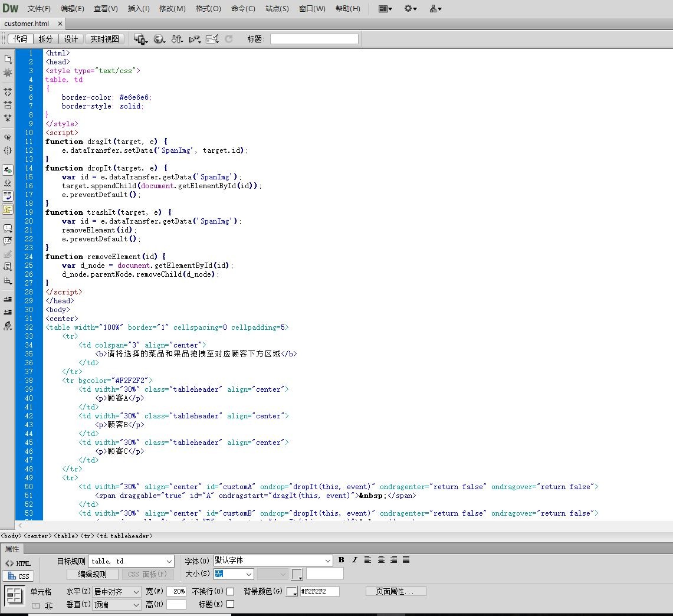Open the 查看(V) menu
Screen dimensions: 673x616
[106, 9]
